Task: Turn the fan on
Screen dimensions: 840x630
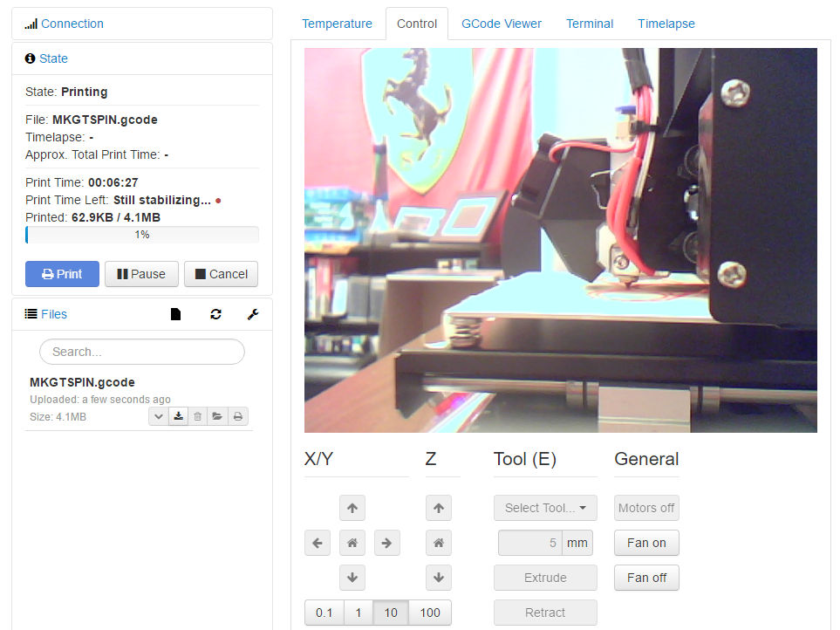Action: [646, 543]
